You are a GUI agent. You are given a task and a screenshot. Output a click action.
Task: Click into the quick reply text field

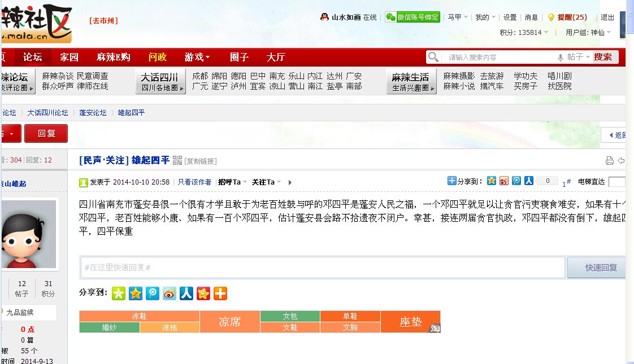click(x=322, y=267)
